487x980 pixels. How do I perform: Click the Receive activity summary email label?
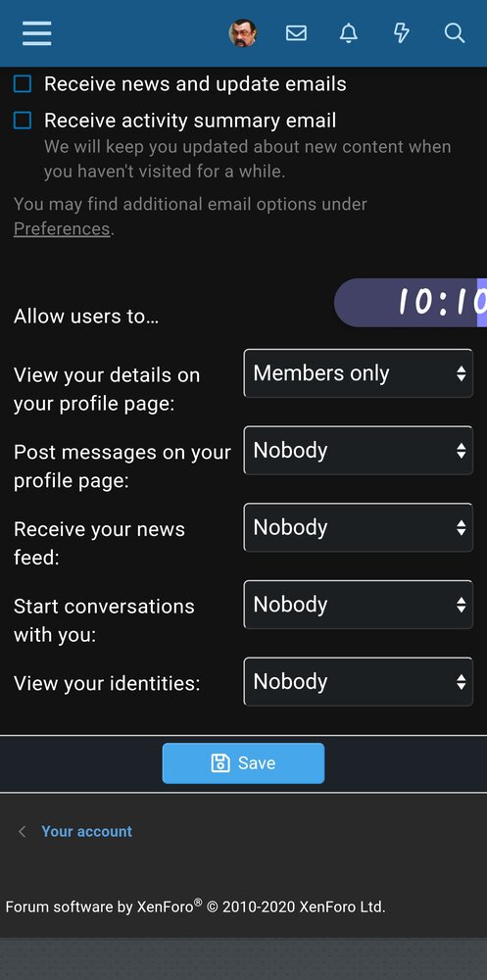coord(190,120)
